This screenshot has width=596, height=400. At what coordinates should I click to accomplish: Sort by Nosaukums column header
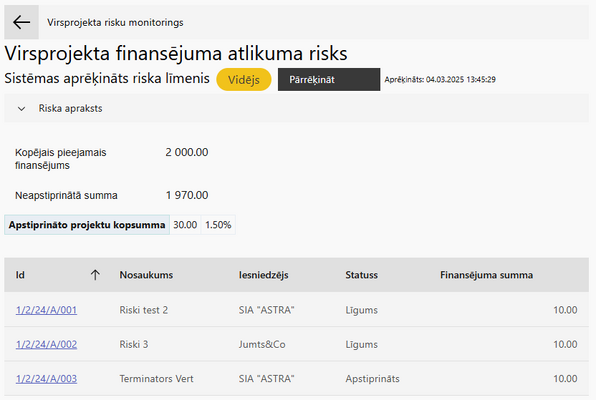tap(146, 275)
